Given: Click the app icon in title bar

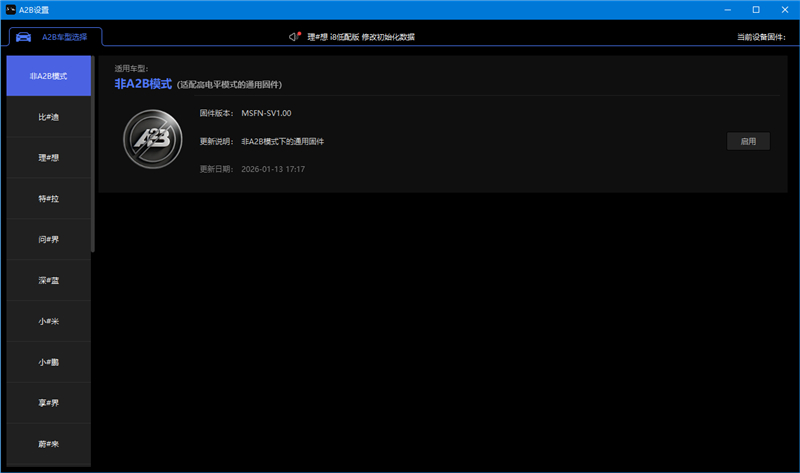Looking at the screenshot, I should coord(11,10).
